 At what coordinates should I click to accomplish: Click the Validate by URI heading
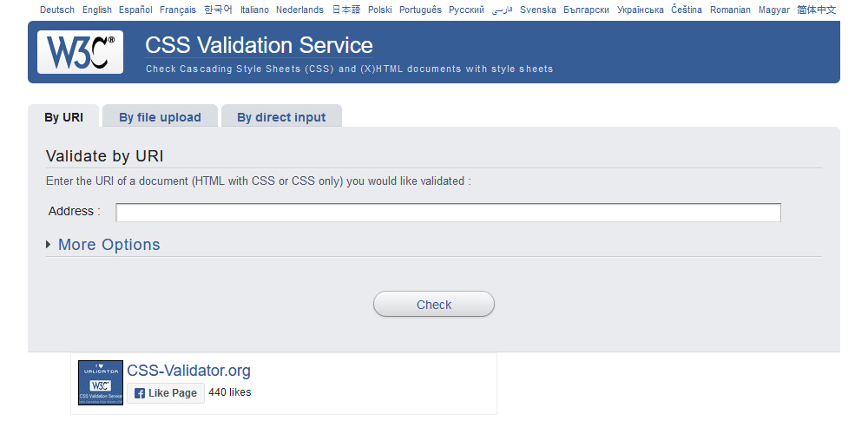coord(105,156)
